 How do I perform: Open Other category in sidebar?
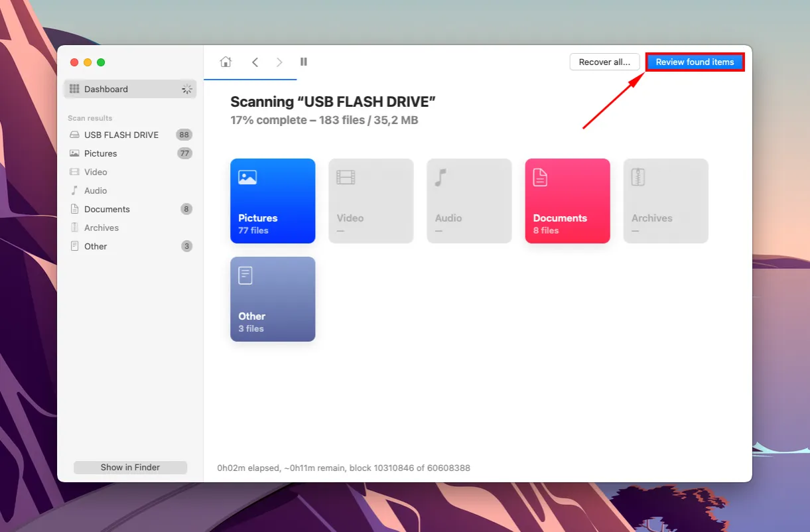pyautogui.click(x=96, y=246)
